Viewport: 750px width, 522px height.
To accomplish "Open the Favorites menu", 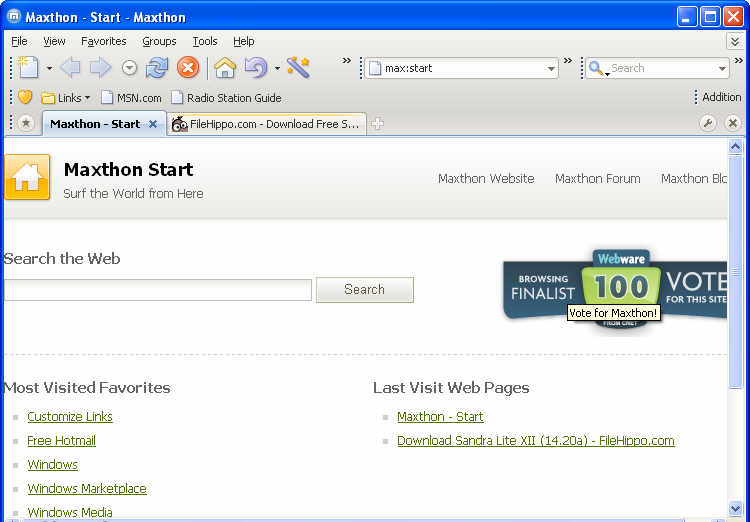I will point(104,41).
